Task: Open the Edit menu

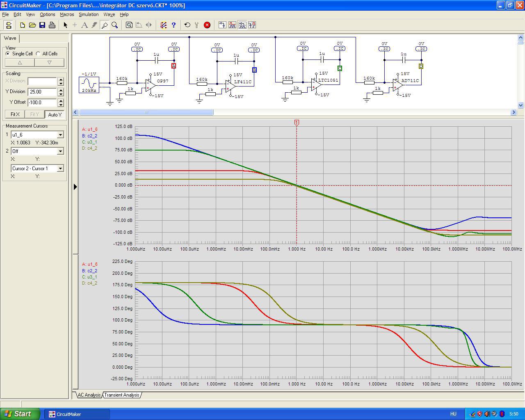Action: 17,14
